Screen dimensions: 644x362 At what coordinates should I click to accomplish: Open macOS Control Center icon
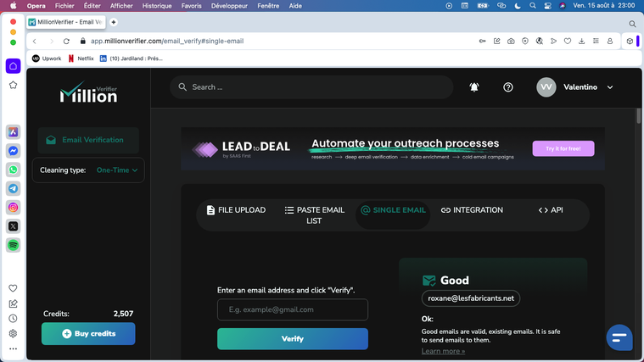click(547, 6)
